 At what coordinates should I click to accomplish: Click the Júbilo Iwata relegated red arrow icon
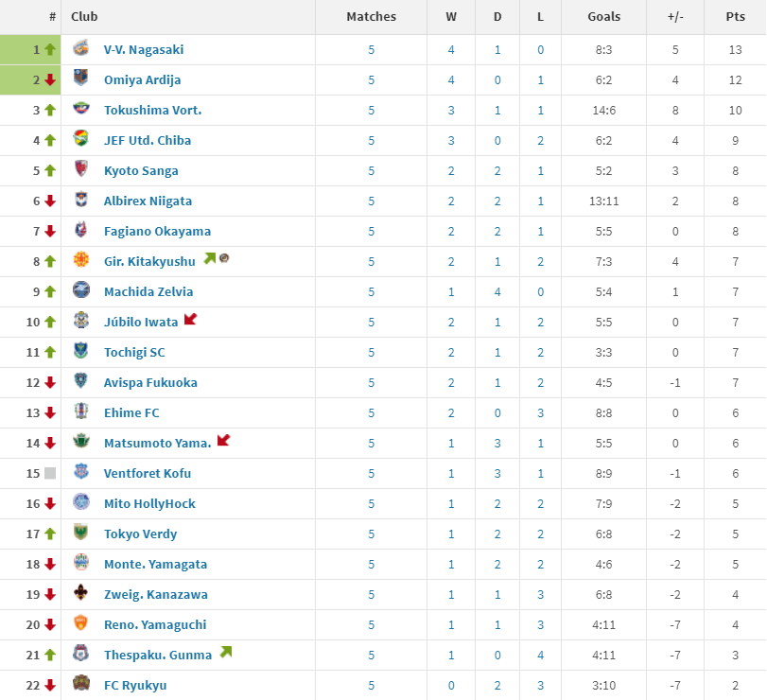click(x=190, y=320)
